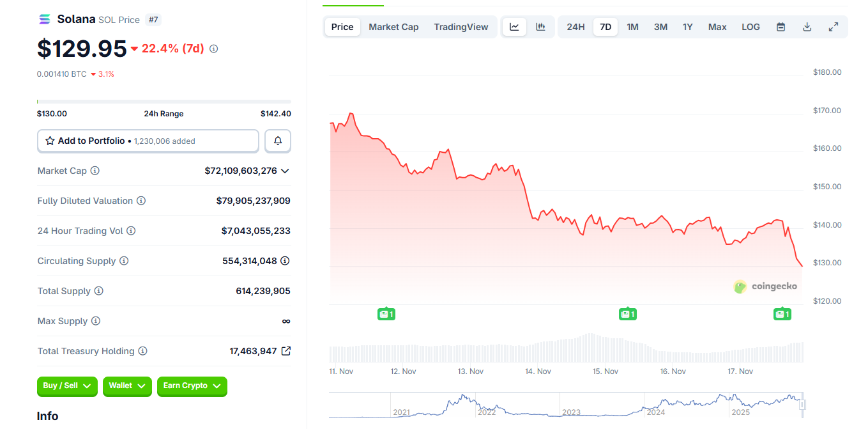
Task: Click the notification bell icon
Action: [278, 141]
